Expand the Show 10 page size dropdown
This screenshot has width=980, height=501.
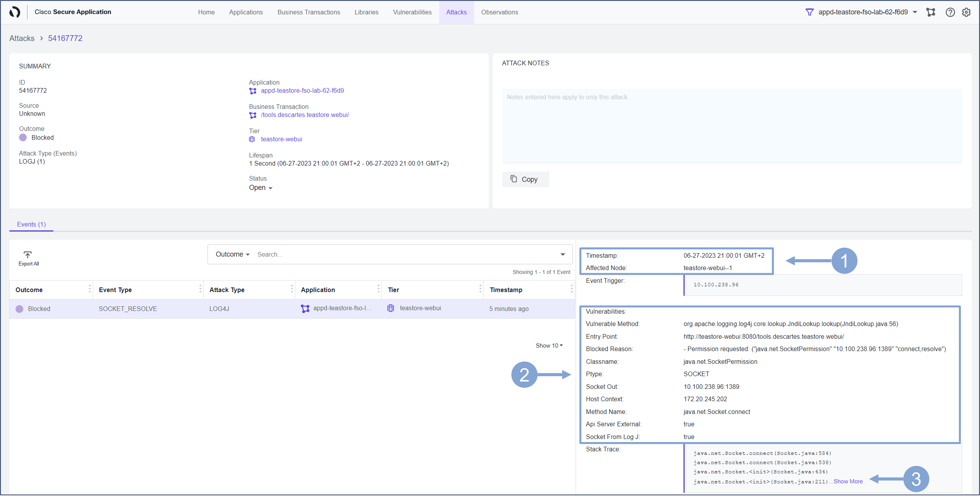tap(549, 346)
